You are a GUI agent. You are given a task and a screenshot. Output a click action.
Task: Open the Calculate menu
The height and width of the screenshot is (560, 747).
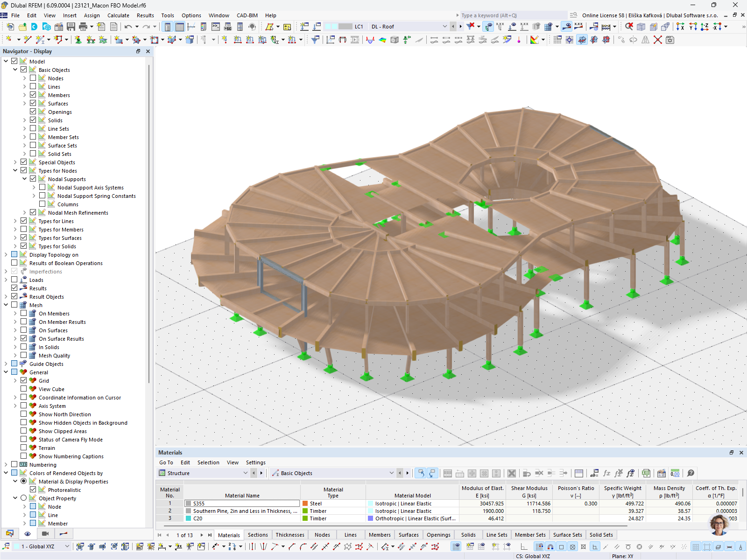coord(118,15)
